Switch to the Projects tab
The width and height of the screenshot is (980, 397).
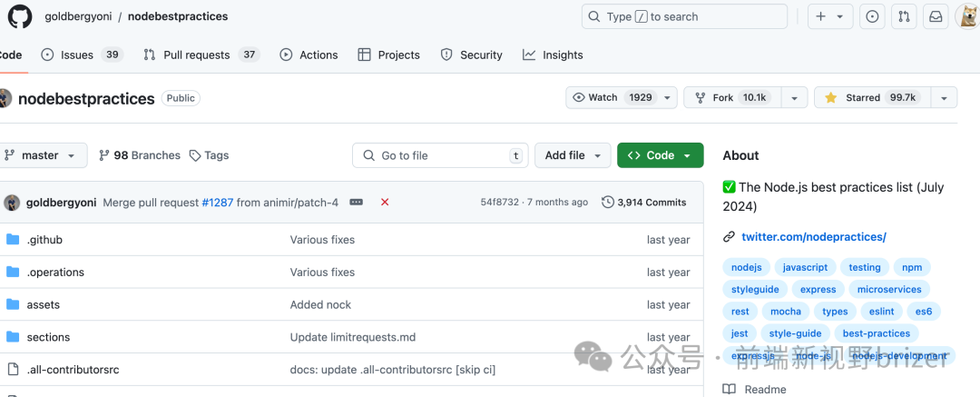pyautogui.click(x=388, y=55)
